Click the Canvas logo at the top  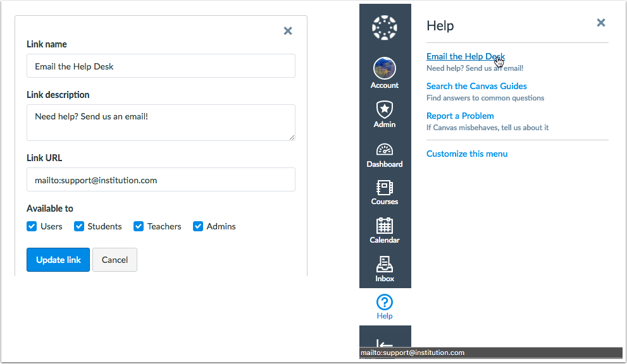385,27
